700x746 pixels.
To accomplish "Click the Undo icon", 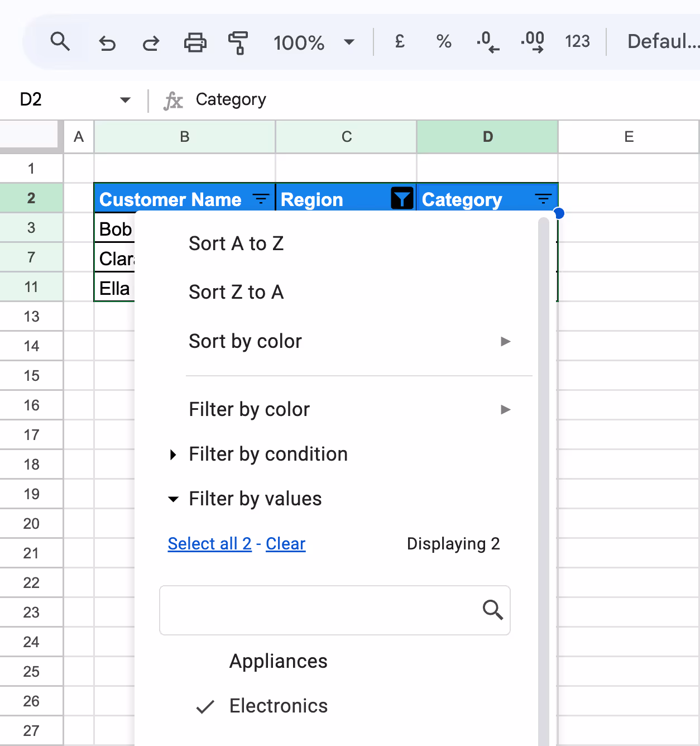I will [x=107, y=41].
